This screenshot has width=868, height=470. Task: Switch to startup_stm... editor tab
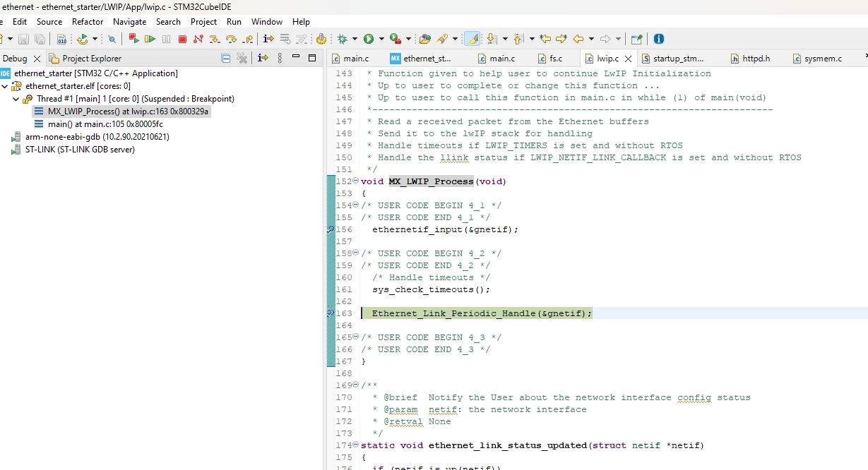point(674,59)
